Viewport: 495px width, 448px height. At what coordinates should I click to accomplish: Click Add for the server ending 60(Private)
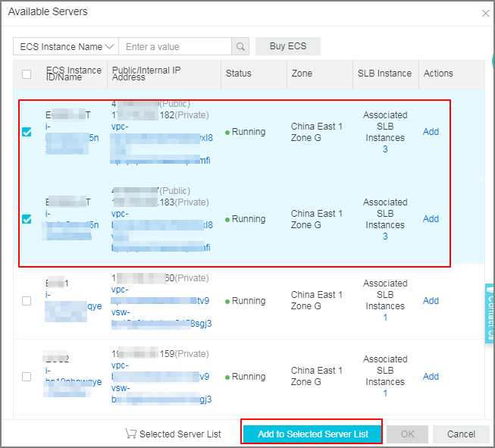tap(431, 300)
